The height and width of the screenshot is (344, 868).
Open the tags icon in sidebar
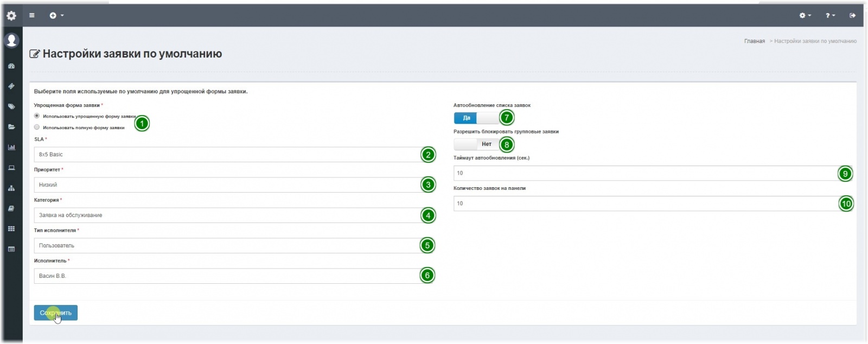click(x=11, y=107)
